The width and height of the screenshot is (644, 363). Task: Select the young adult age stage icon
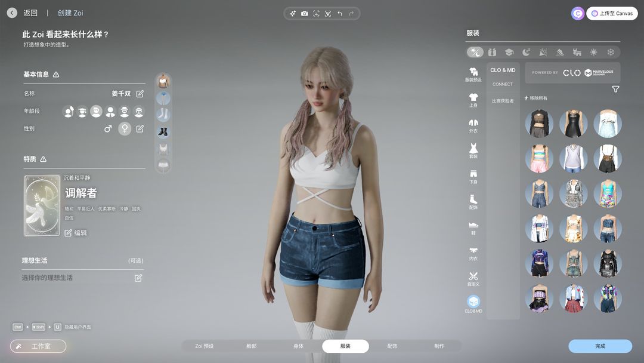tap(96, 112)
